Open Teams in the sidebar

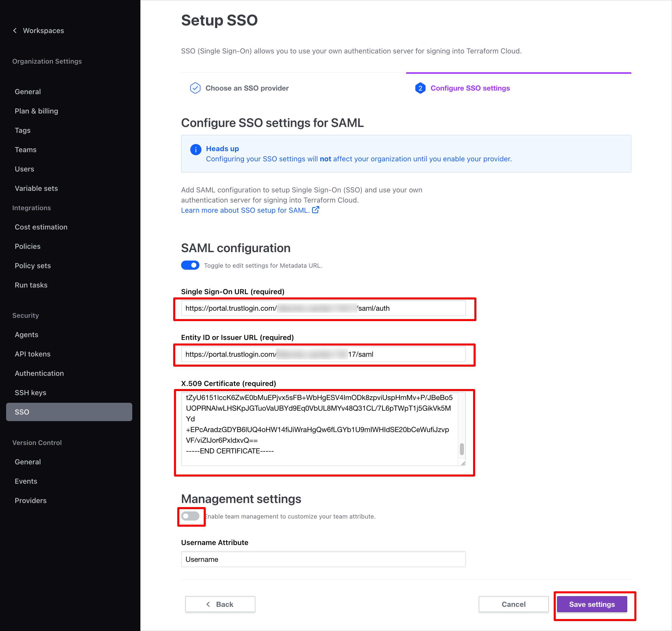[26, 149]
